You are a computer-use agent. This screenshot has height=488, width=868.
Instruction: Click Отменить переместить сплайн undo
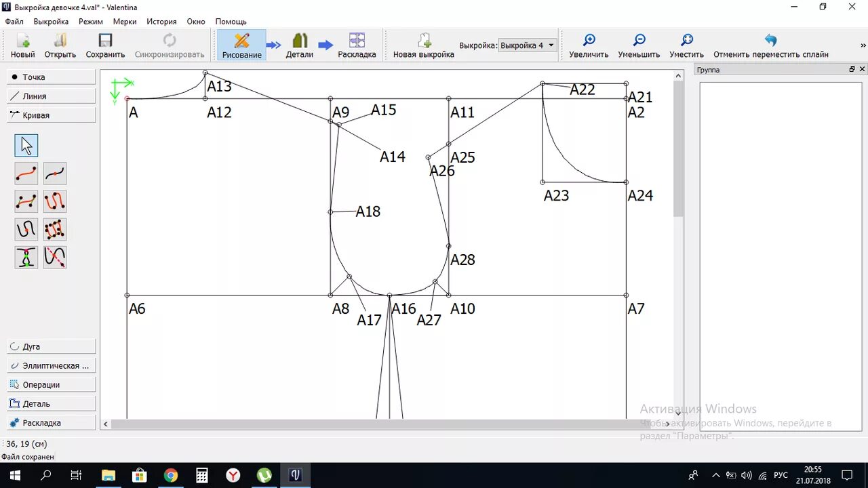click(x=771, y=45)
